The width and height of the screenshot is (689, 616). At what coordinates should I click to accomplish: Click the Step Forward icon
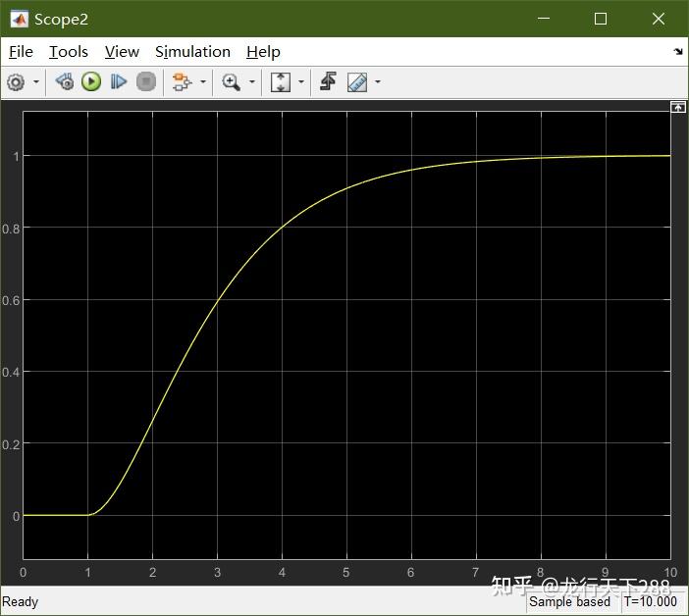click(118, 82)
